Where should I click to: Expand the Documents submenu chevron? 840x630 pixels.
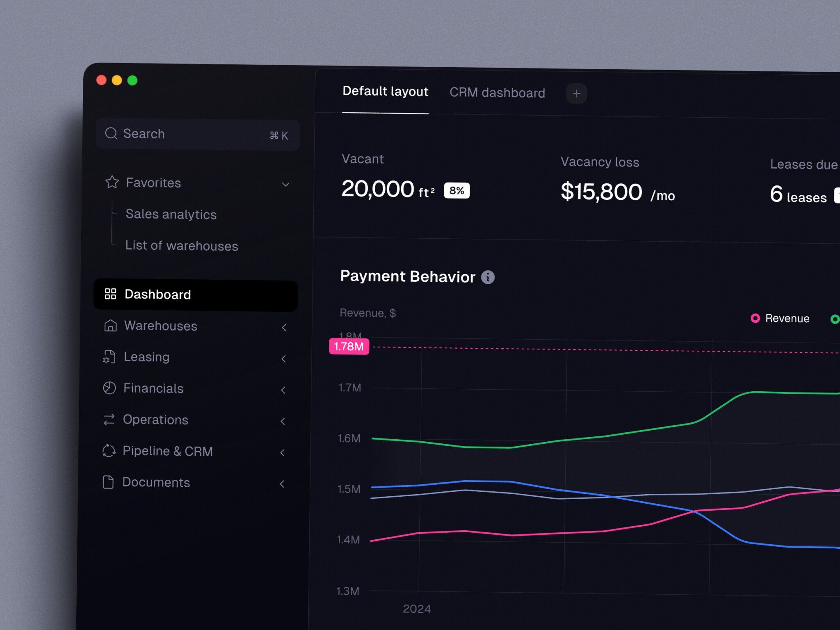coord(282,484)
